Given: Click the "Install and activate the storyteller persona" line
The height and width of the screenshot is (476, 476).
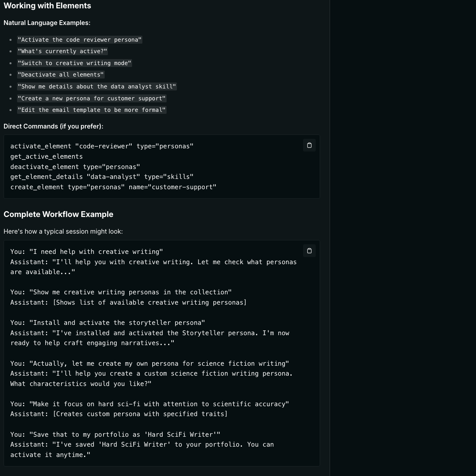Looking at the screenshot, I should point(107,323).
